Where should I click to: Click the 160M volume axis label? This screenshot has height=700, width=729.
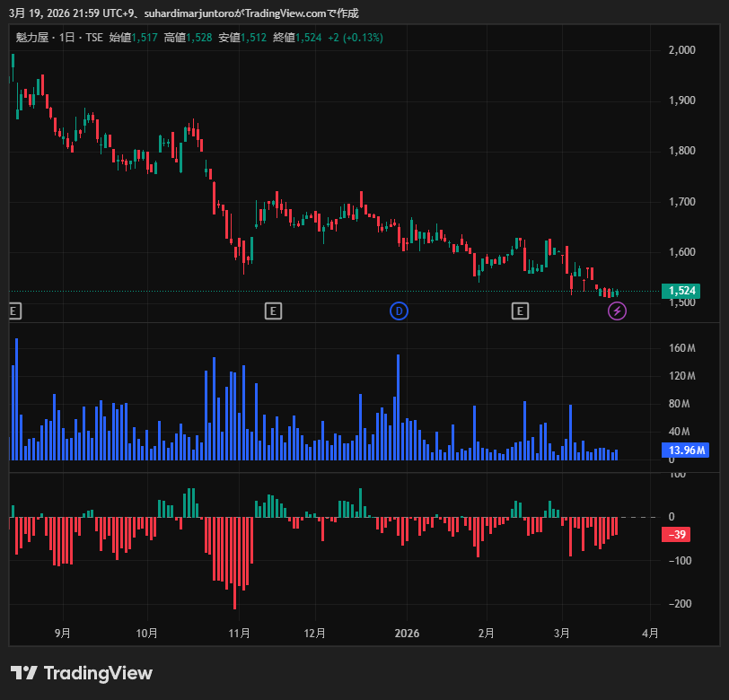682,348
